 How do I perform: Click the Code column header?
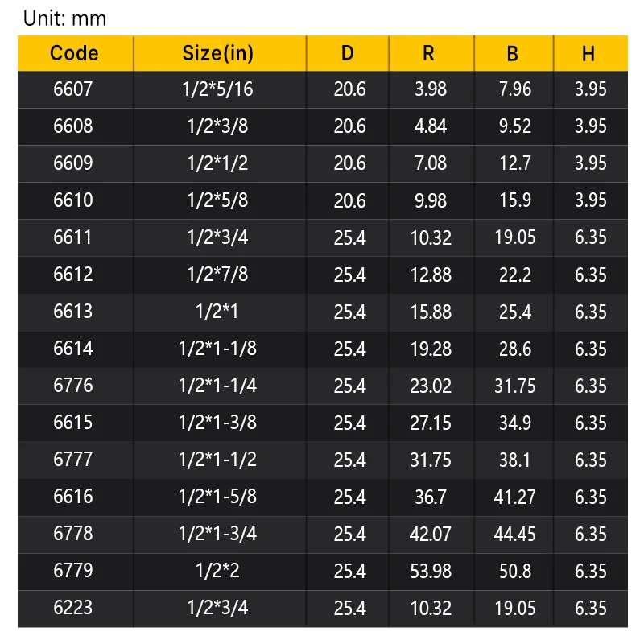(x=75, y=53)
